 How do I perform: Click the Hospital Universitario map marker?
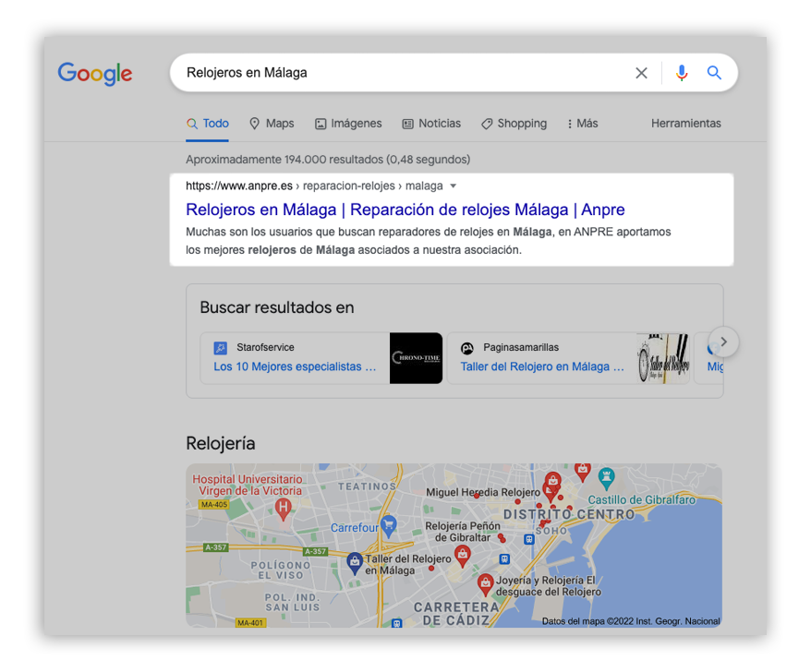click(x=284, y=506)
